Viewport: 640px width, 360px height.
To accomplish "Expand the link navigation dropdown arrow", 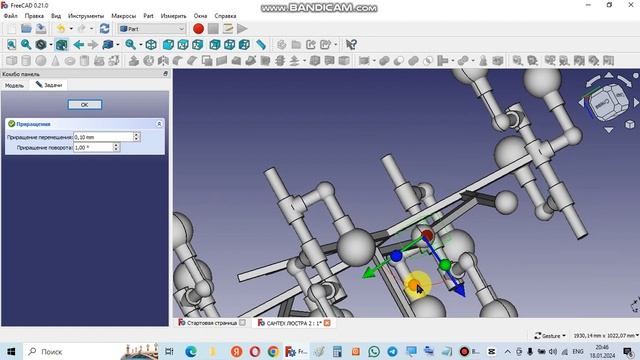I will coord(118,44).
